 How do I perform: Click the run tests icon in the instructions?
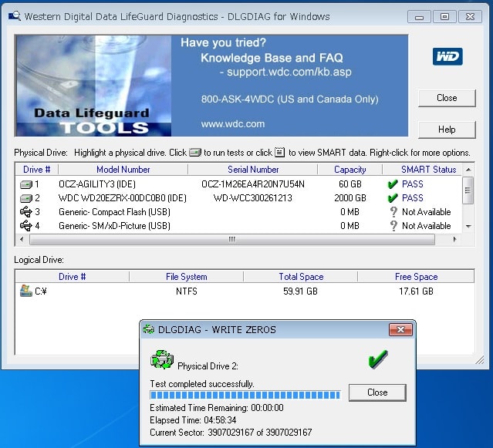pos(195,153)
